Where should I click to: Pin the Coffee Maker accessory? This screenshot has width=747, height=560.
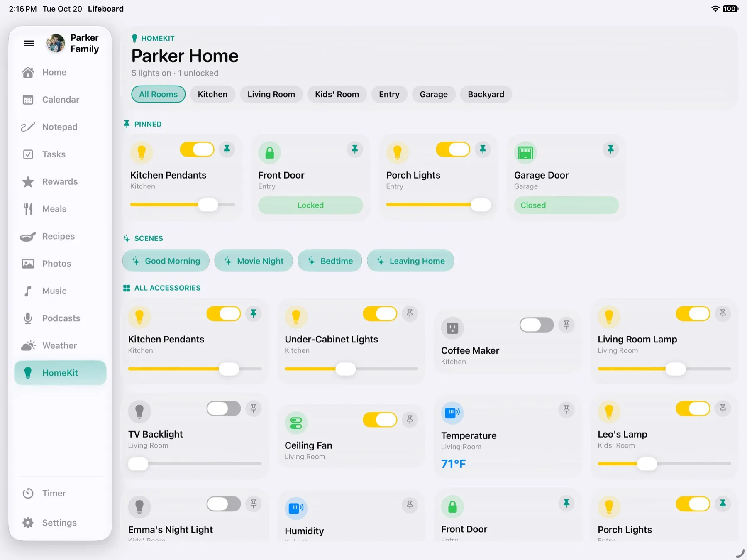[566, 325]
